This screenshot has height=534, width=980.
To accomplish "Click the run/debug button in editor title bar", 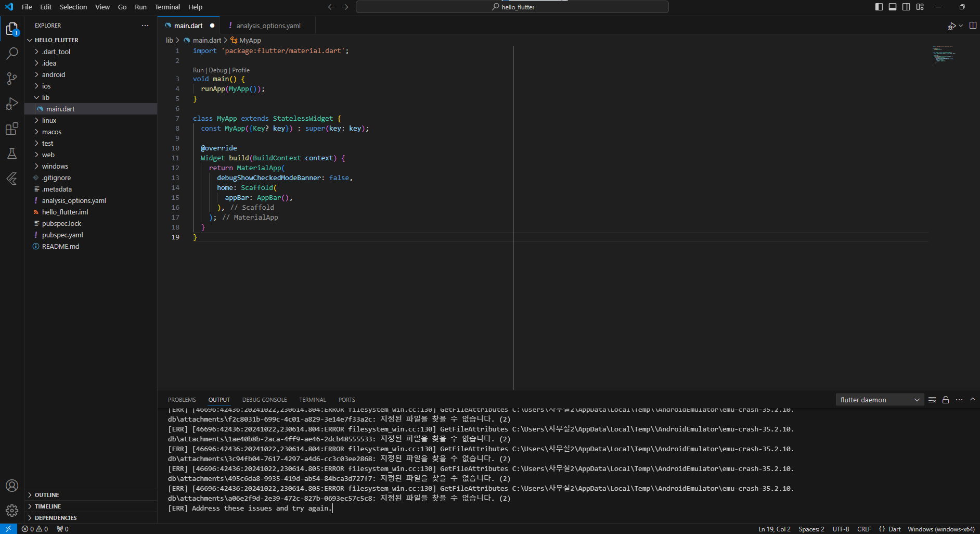I will point(951,26).
